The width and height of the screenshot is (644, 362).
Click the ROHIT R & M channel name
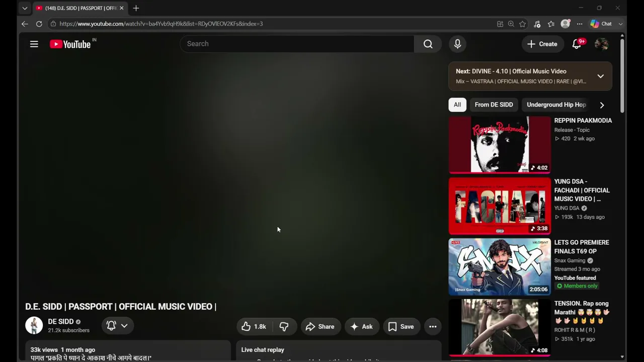coord(575,330)
